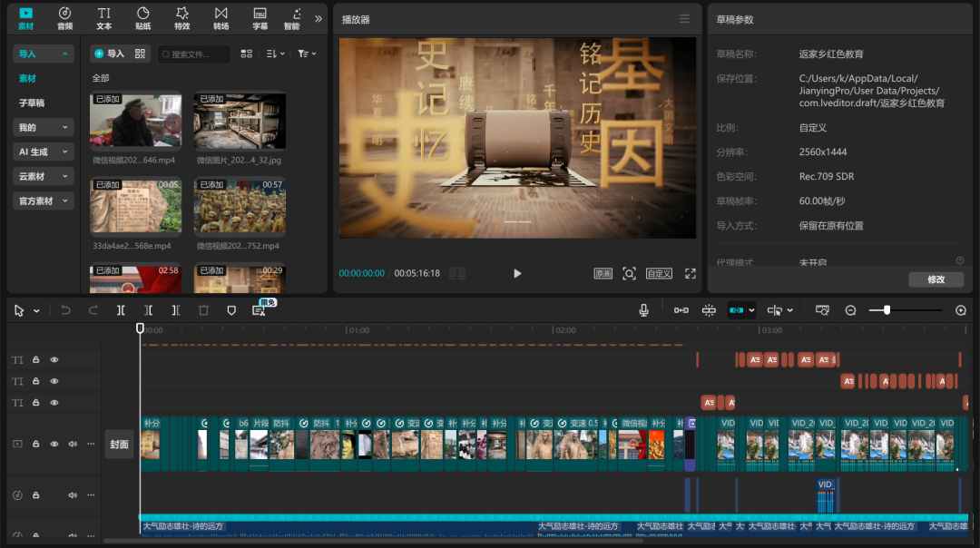Switch to the 音频 audio tab

tap(64, 17)
